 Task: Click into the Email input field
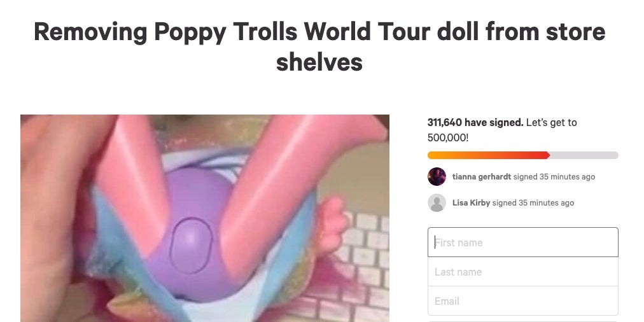(523, 301)
